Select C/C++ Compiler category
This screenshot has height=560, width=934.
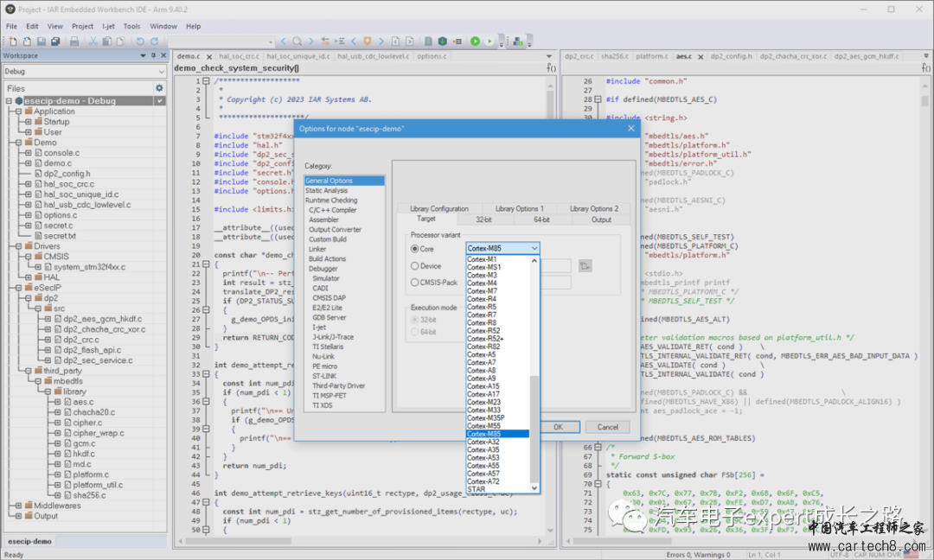[x=332, y=210]
